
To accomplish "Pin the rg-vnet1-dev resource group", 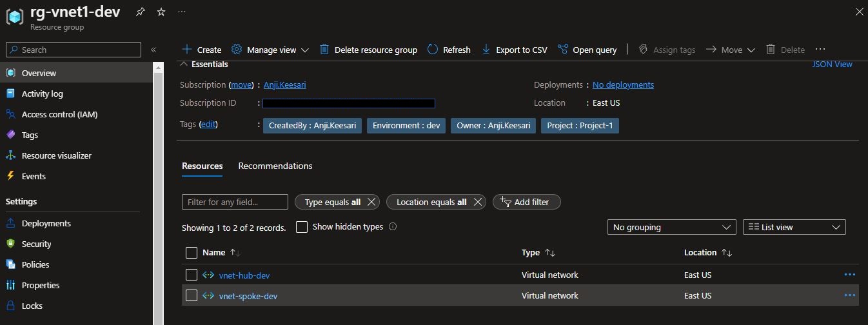I will (x=141, y=12).
